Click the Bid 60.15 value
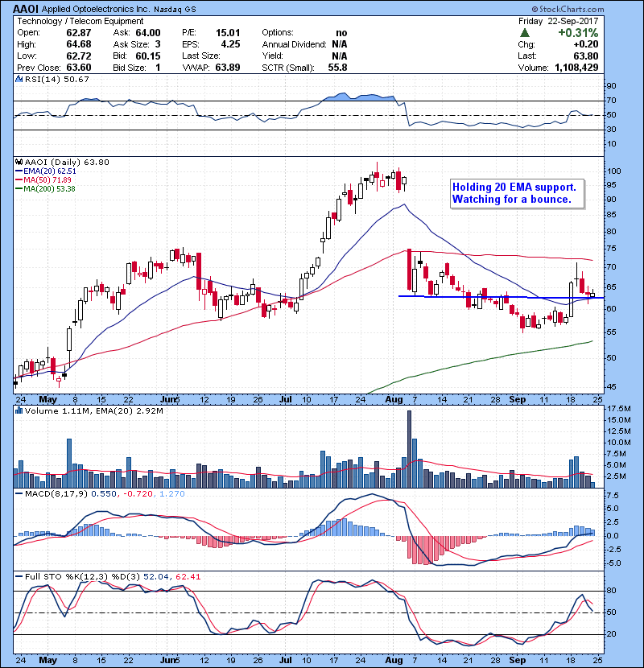 click(x=148, y=56)
